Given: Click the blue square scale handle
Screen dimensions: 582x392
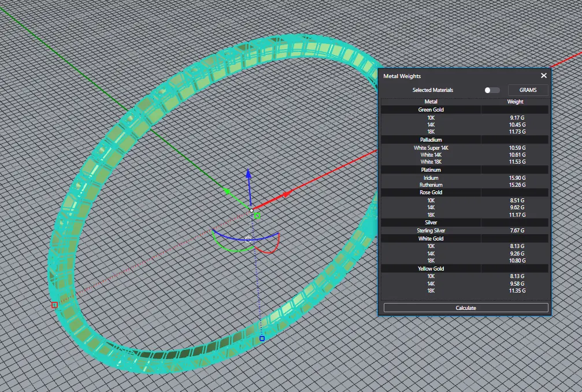Looking at the screenshot, I should coord(262,338).
